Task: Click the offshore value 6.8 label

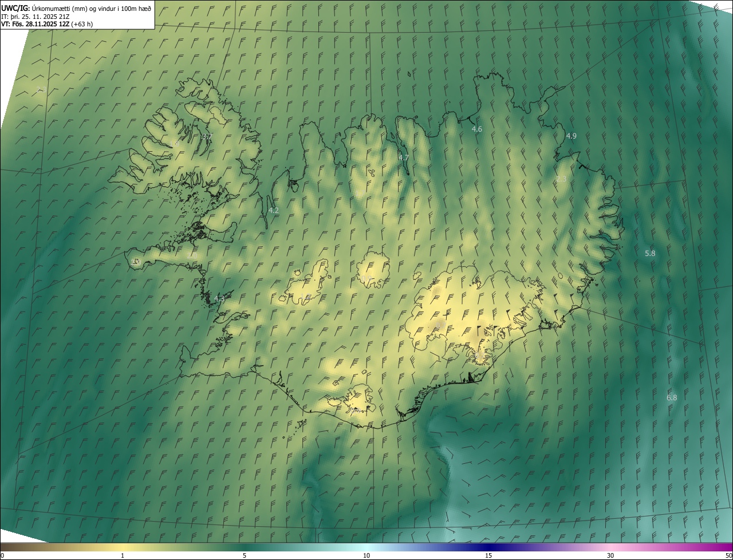Action: [672, 397]
